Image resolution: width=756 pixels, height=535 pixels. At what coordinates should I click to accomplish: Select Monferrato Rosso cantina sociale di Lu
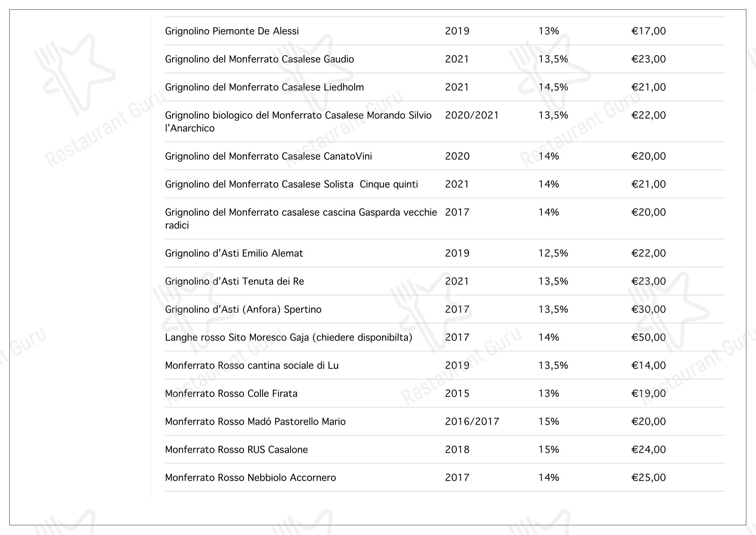pyautogui.click(x=252, y=365)
